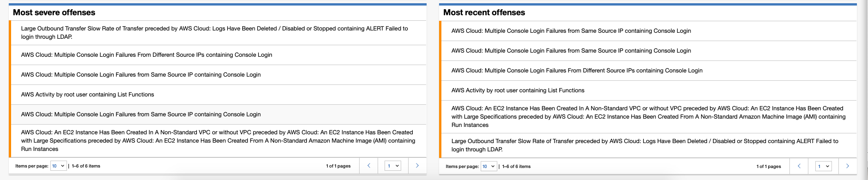Go to previous page in Most recent offenses
The image size is (868, 180).
[799, 166]
